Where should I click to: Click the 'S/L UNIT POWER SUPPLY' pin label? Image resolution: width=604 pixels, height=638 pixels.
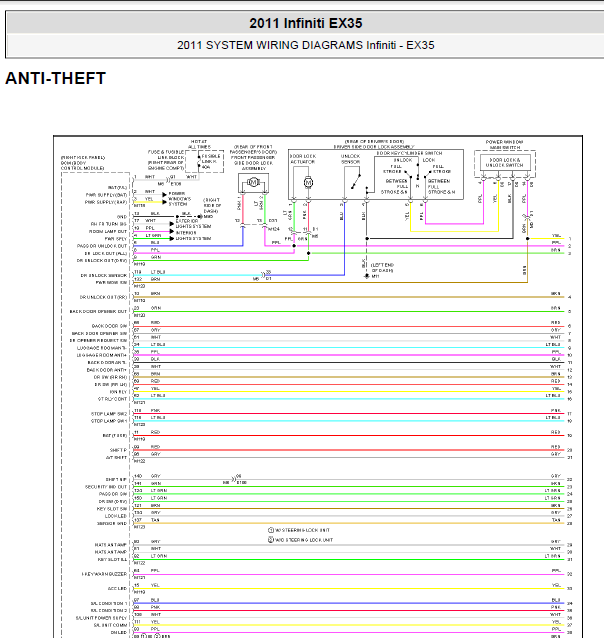pos(101,618)
